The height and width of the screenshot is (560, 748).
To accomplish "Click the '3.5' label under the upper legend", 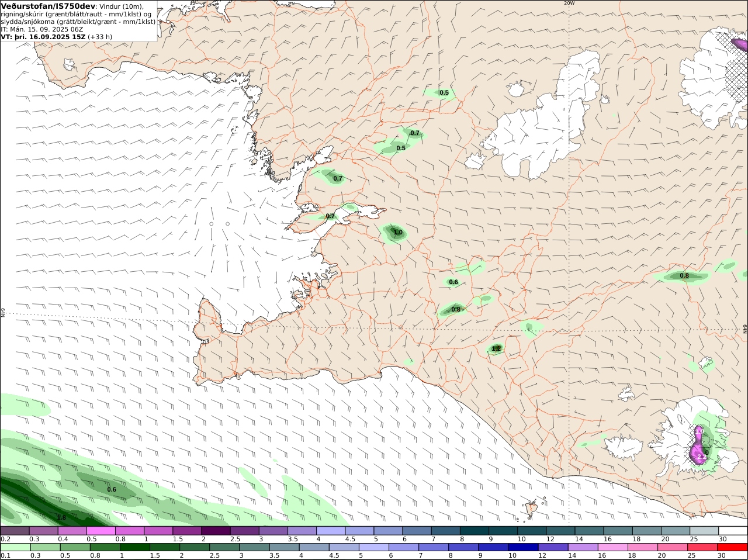I will (293, 539).
